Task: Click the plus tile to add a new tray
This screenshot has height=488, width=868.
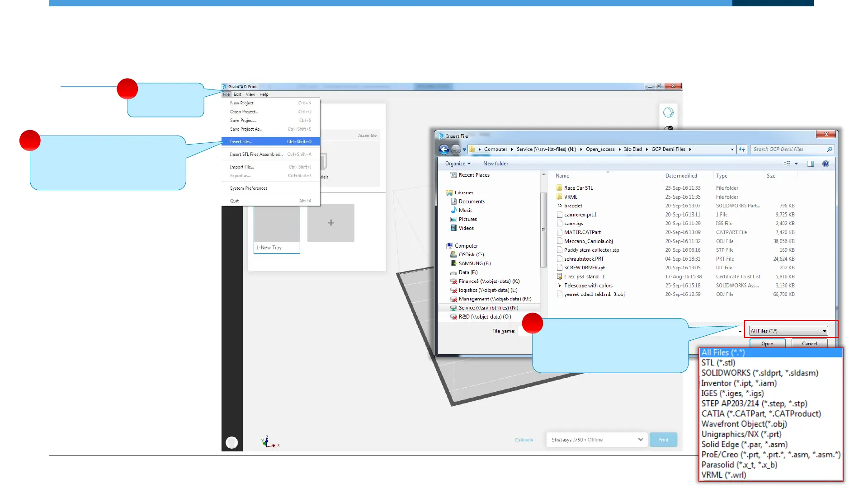Action: click(331, 223)
